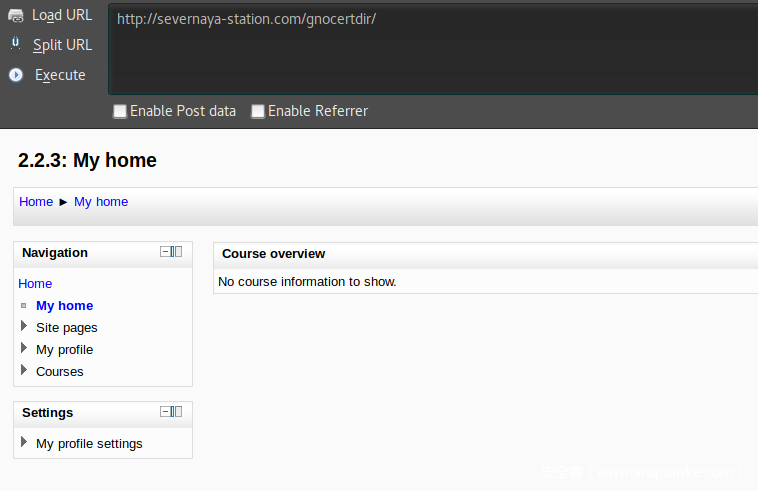758x491 pixels.
Task: Enable Referrer checkbox
Action: (x=258, y=111)
